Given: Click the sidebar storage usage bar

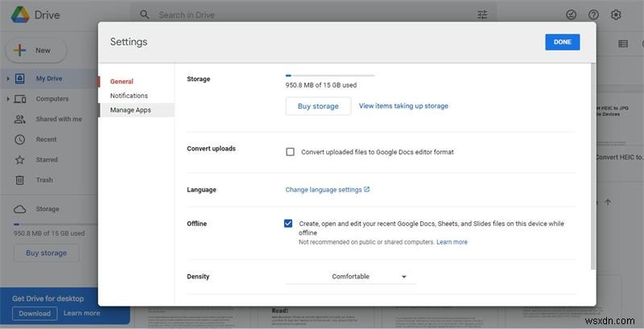Looking at the screenshot, I should pyautogui.click(x=56, y=224).
